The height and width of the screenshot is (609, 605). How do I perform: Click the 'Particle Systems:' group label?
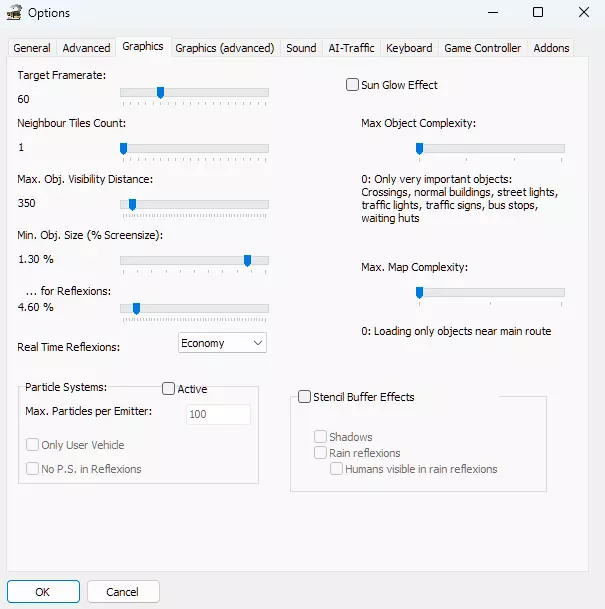pos(66,387)
